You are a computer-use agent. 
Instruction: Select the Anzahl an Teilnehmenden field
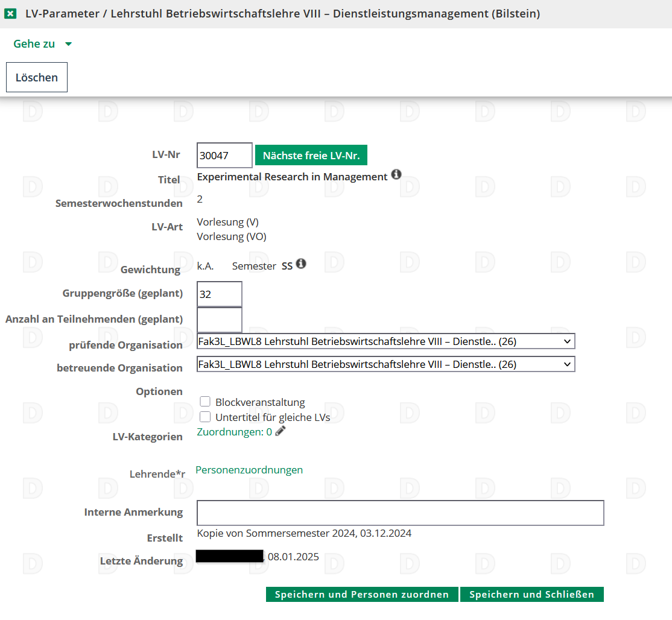click(219, 320)
